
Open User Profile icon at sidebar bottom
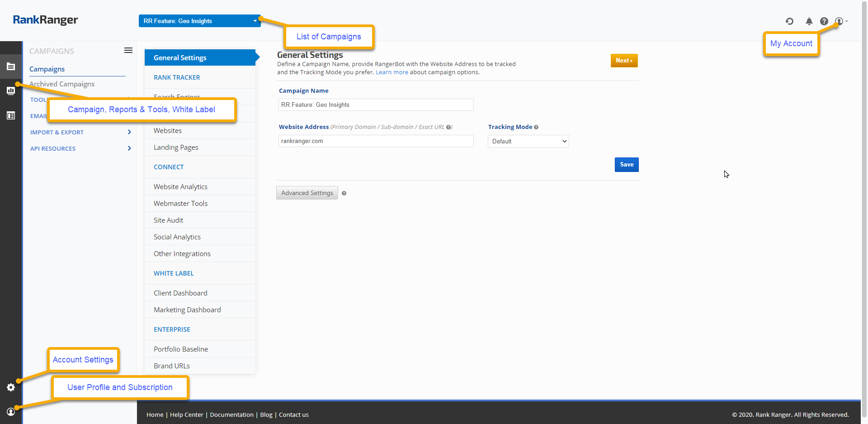coord(11,412)
